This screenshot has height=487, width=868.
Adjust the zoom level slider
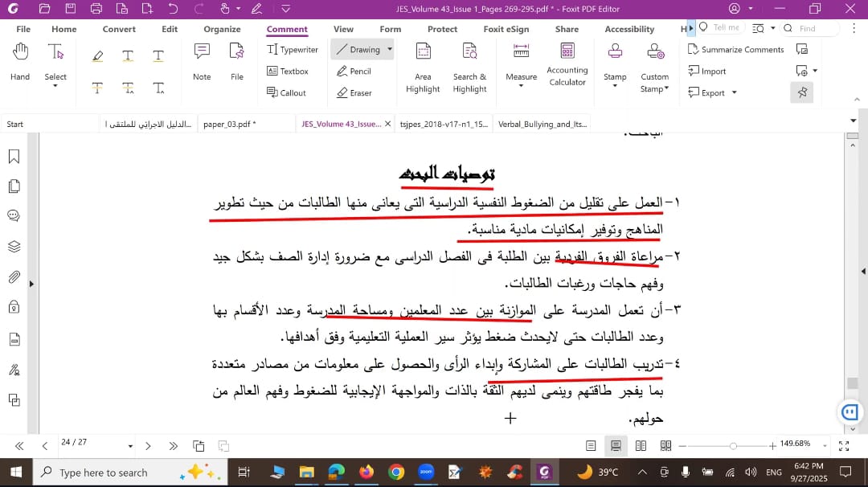point(733,445)
